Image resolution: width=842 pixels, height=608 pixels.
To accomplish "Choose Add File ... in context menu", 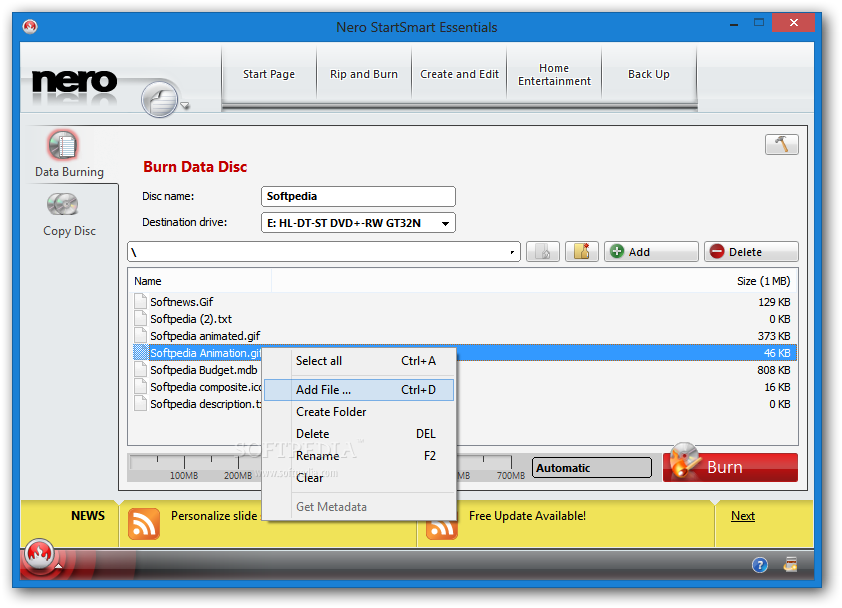I will [359, 389].
